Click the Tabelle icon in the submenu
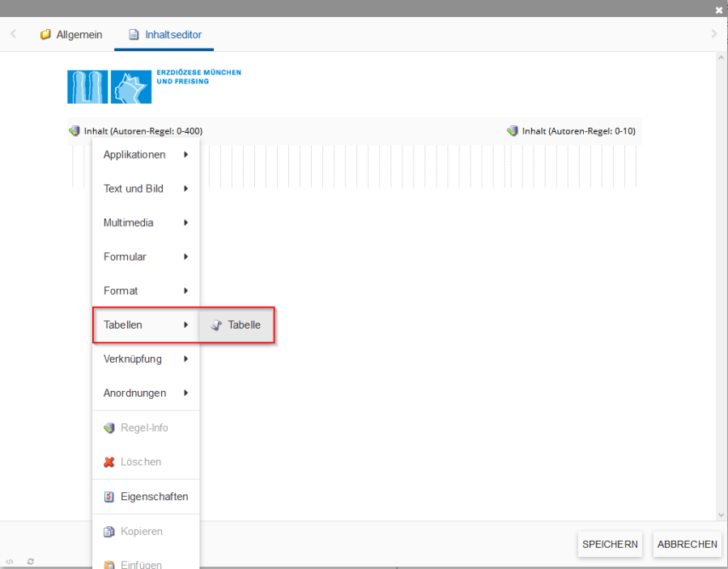The width and height of the screenshot is (728, 569). [x=216, y=325]
